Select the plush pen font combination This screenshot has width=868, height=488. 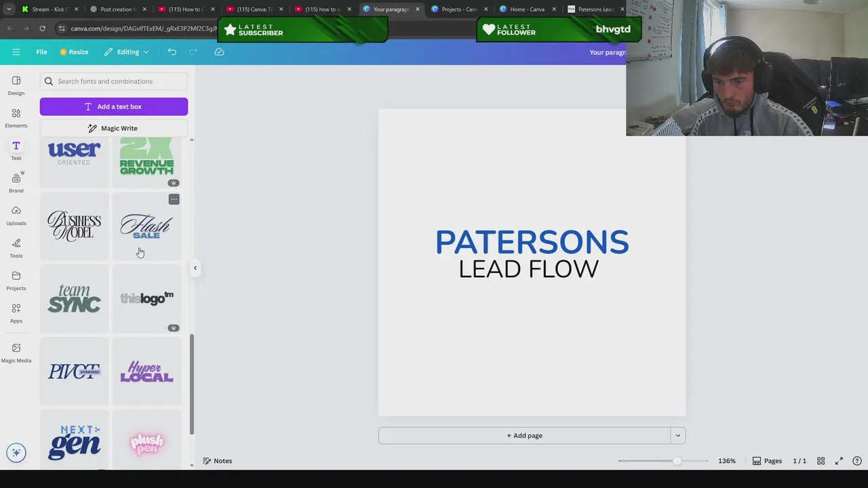(x=146, y=441)
